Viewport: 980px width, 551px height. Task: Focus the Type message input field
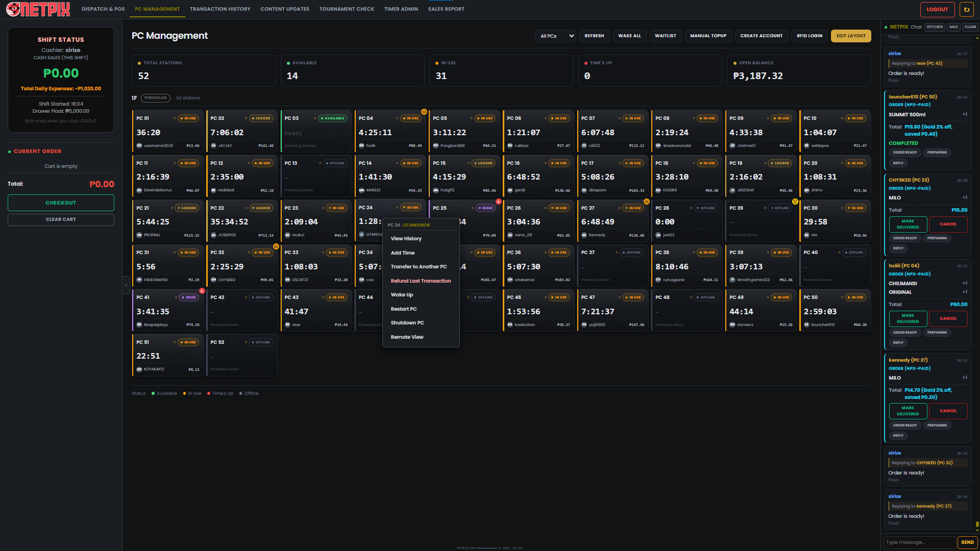(x=919, y=542)
